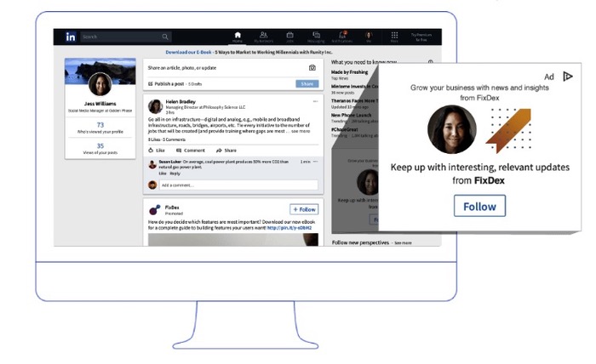
Task: Open the Messaging icon
Action: tap(316, 36)
